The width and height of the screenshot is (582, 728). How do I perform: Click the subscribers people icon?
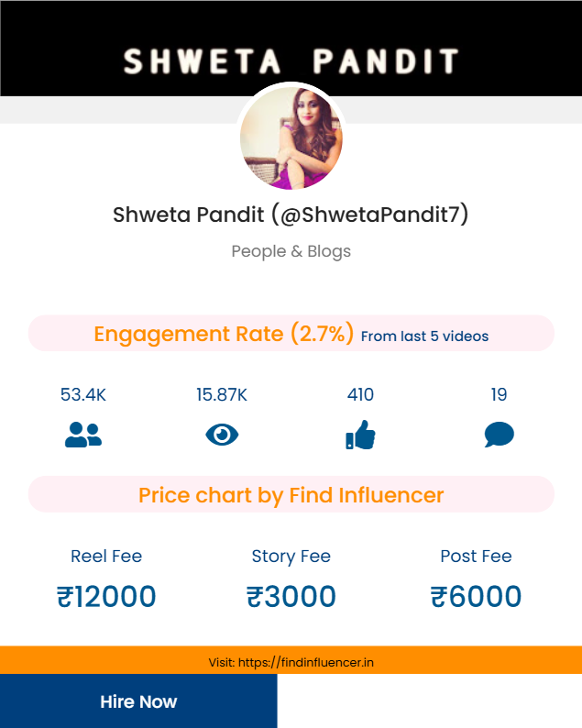(x=83, y=434)
